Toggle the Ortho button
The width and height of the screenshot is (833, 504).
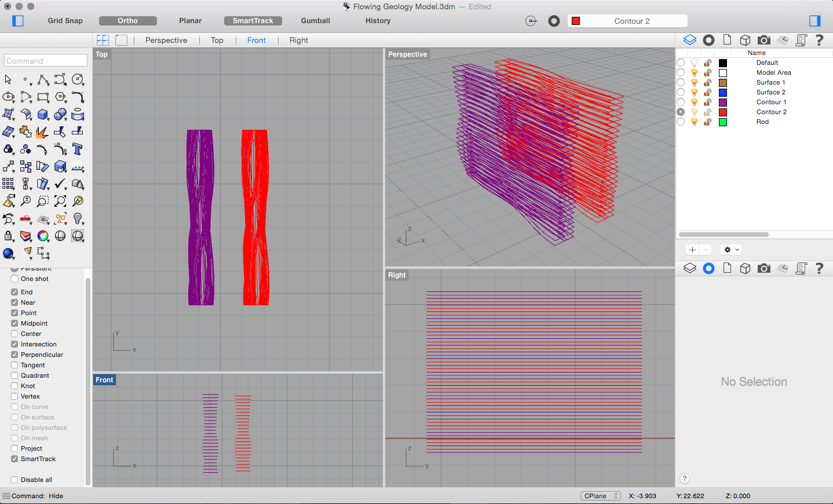point(128,20)
